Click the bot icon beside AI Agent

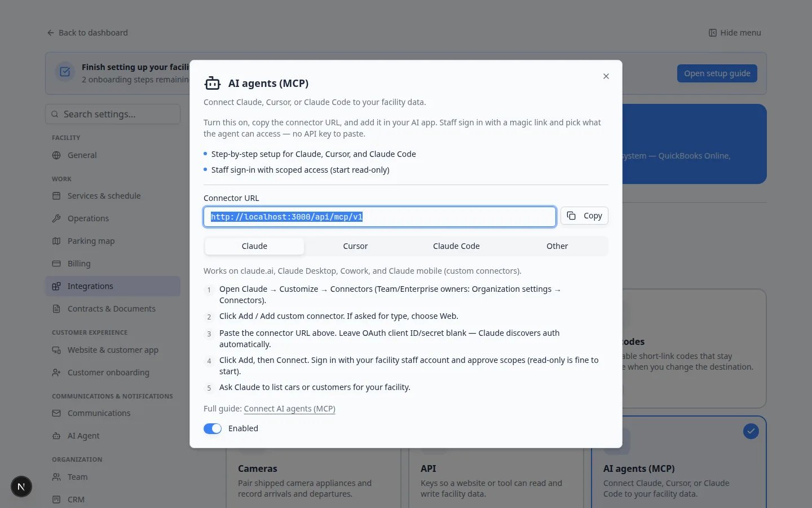coord(56,436)
